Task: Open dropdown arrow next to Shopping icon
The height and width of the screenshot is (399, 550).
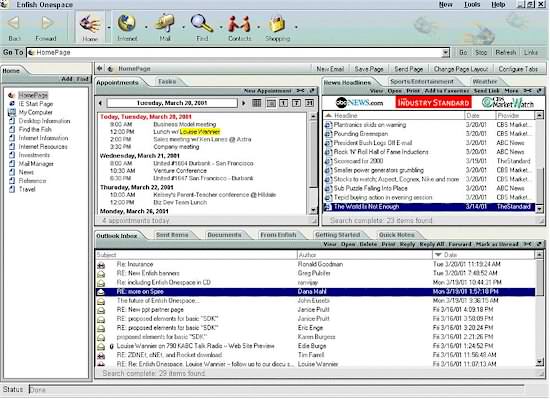Action: [x=296, y=27]
